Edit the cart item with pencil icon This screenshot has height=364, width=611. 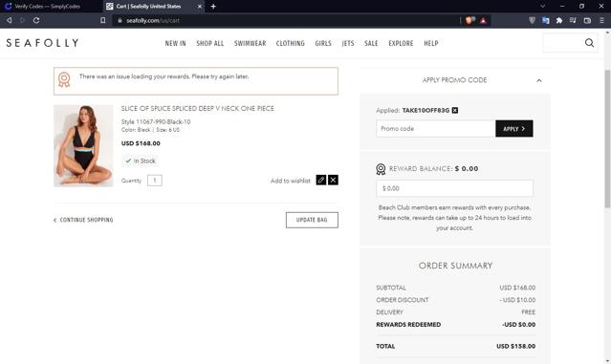pos(321,180)
